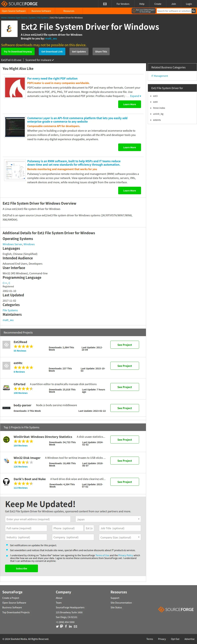The image size is (197, 644).
Task: Click the Get Updates button
Action: 79,51
